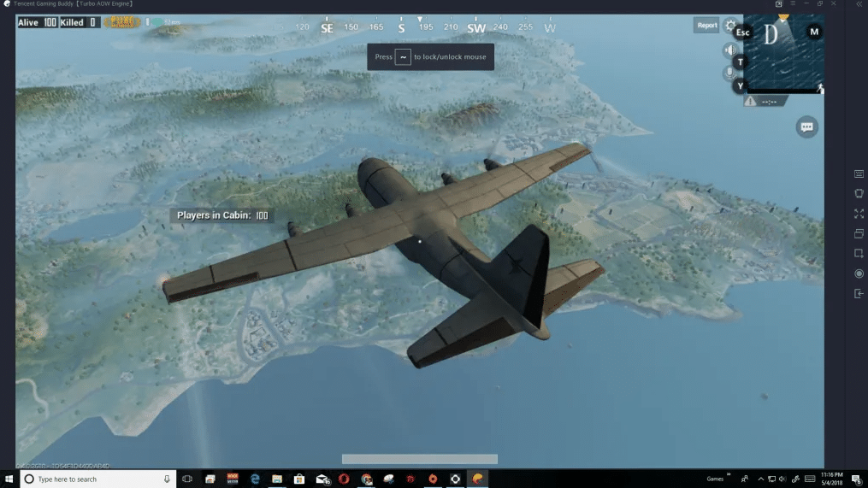
Task: Click the Esc key overlay near settings
Action: pyautogui.click(x=742, y=32)
